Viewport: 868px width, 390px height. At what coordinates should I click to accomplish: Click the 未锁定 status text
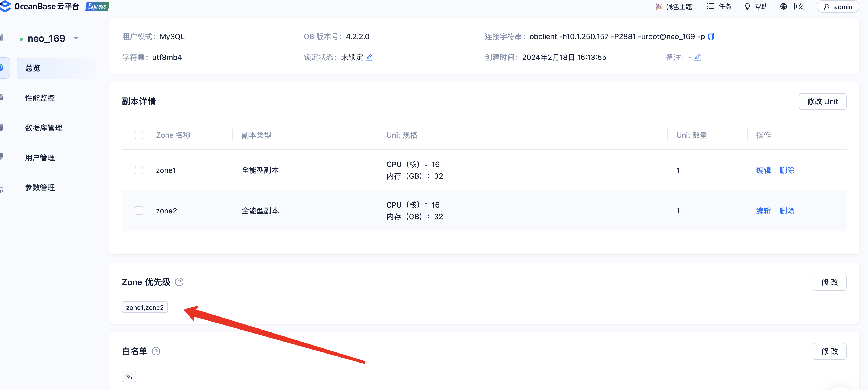coord(352,57)
